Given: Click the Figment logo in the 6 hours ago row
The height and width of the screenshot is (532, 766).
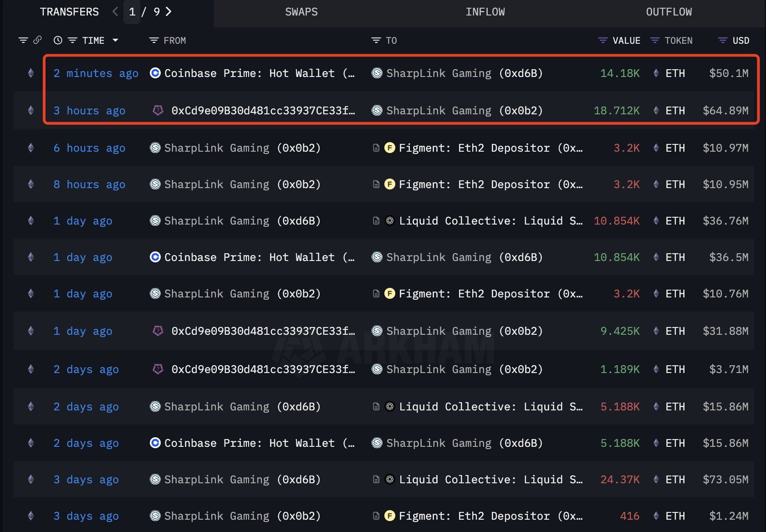Looking at the screenshot, I should coord(390,148).
